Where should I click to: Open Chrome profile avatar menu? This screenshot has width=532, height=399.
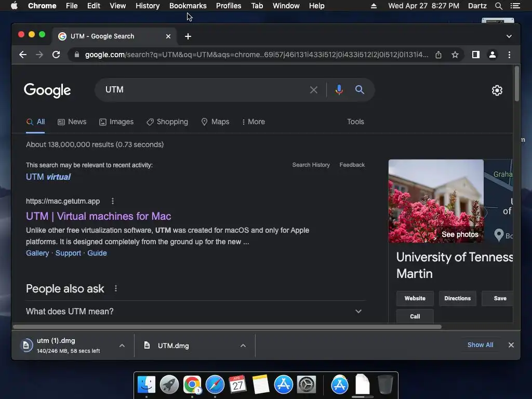tap(493, 55)
